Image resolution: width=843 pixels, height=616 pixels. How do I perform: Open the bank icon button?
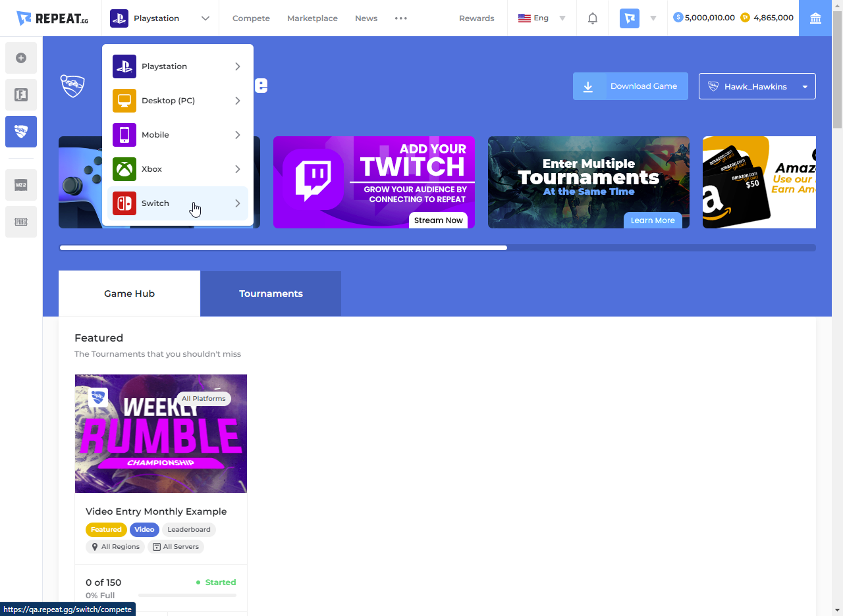pos(816,18)
